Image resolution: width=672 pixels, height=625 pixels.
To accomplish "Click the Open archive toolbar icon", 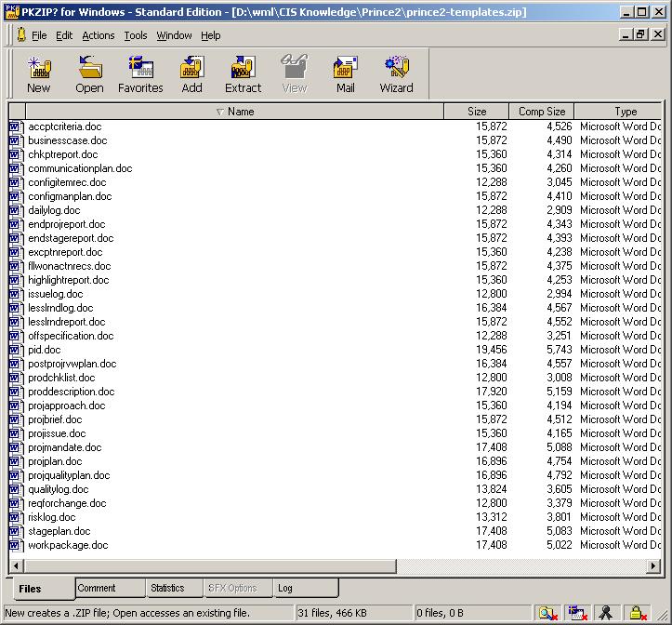I will [x=90, y=67].
